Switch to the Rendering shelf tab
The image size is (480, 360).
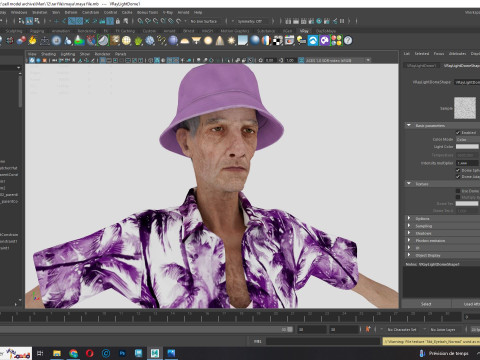point(87,31)
